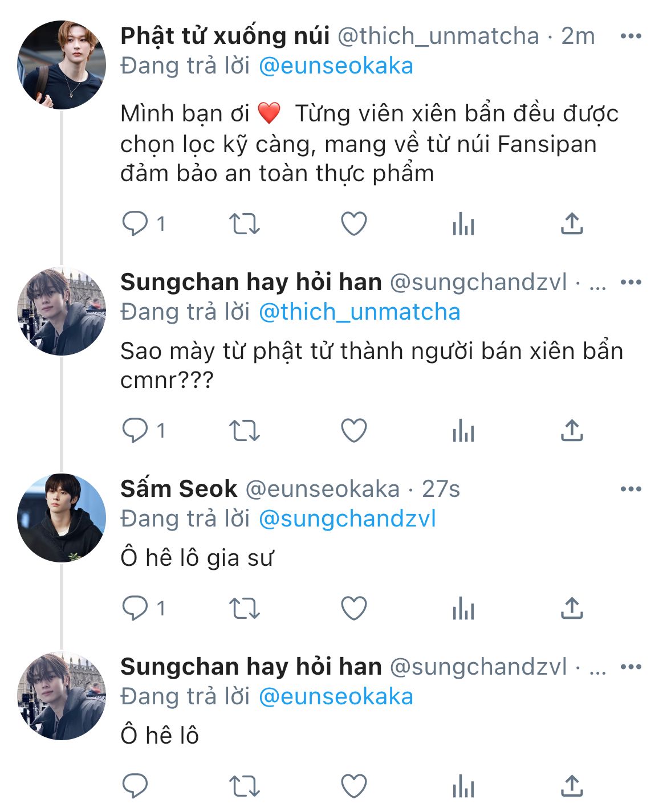Open the @sungchandzvl mention in Sấm Seok's reply
The height and width of the screenshot is (812, 667).
click(347, 519)
